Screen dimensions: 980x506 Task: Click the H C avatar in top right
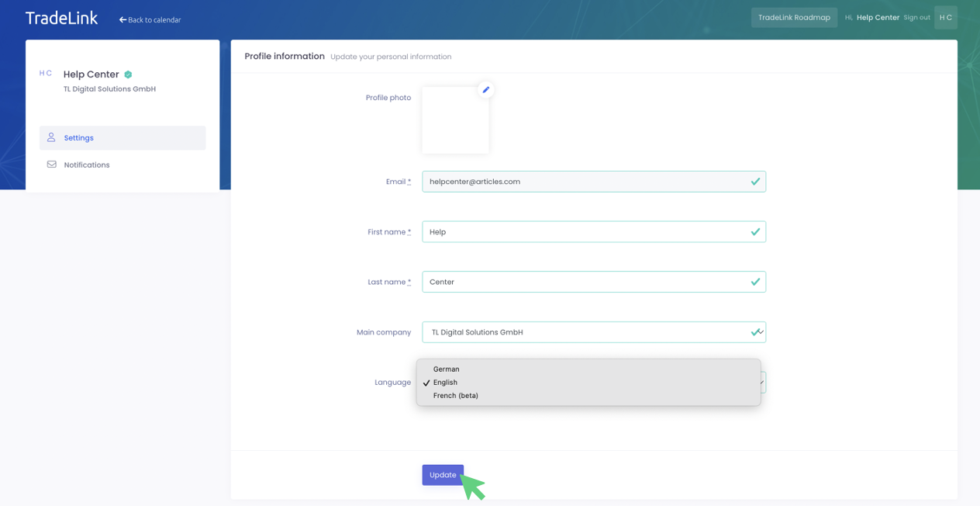pos(945,18)
